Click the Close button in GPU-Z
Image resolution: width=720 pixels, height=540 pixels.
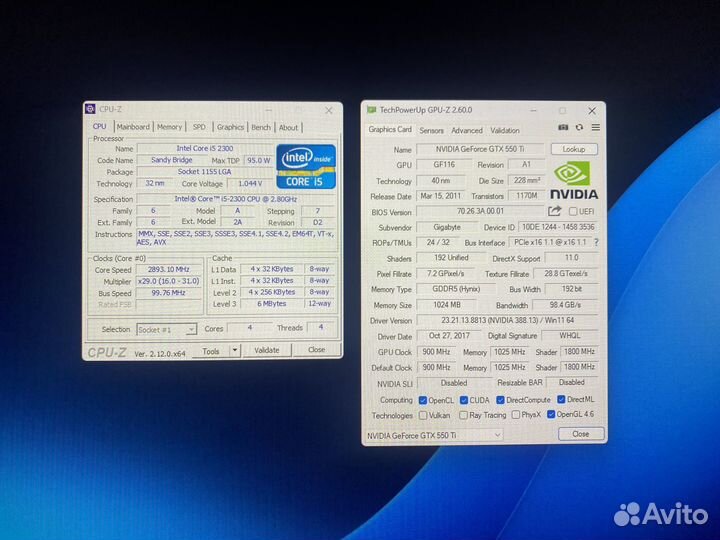pos(581,434)
